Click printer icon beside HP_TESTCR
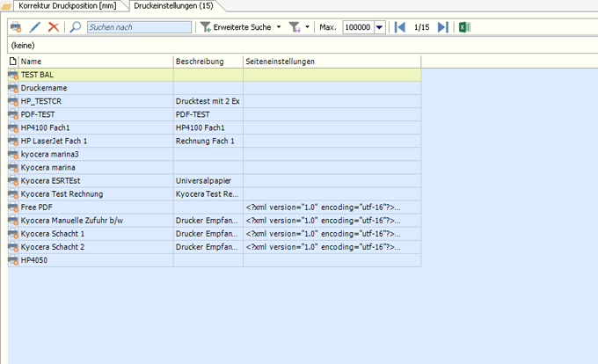The height and width of the screenshot is (364, 598). point(13,101)
